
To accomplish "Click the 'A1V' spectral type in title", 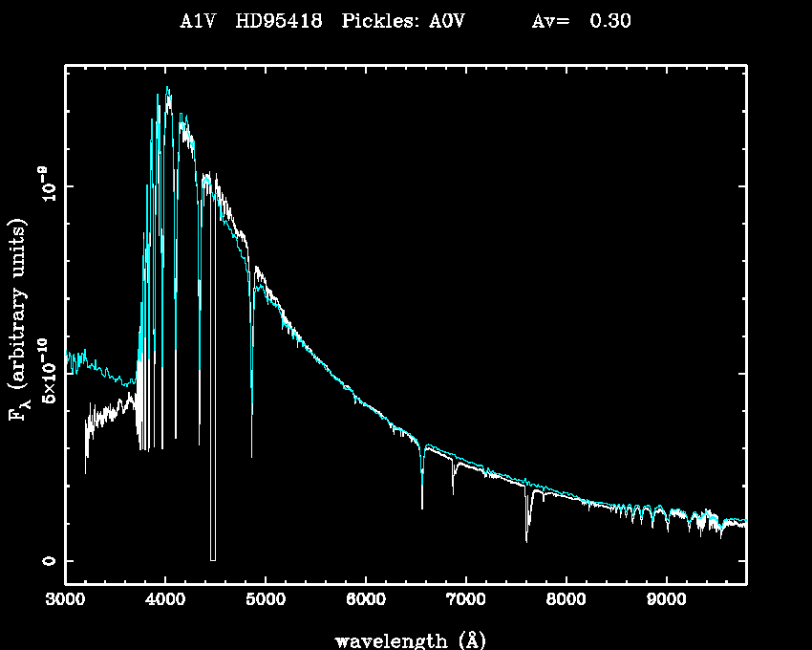I will [194, 21].
